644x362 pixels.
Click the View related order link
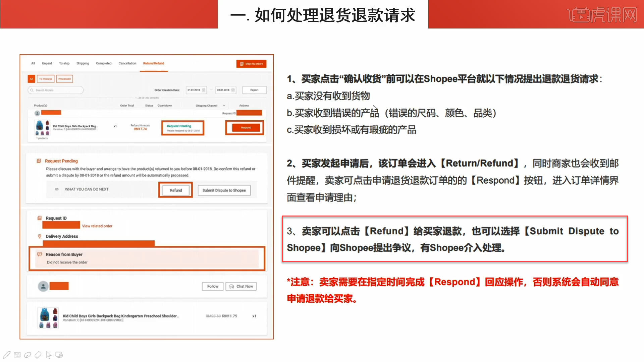pyautogui.click(x=97, y=226)
